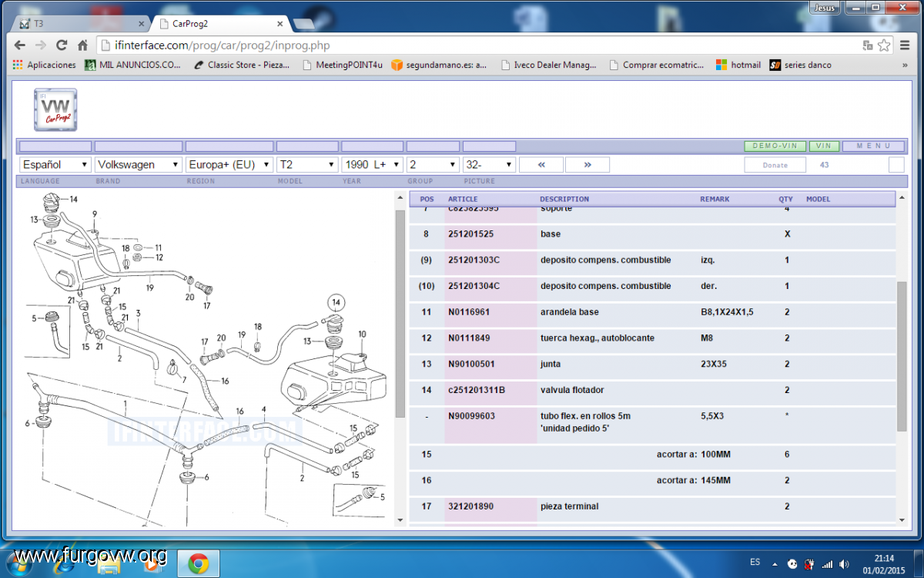This screenshot has height=578, width=924.
Task: Click the VW CarProg2 logo
Action: [x=55, y=109]
